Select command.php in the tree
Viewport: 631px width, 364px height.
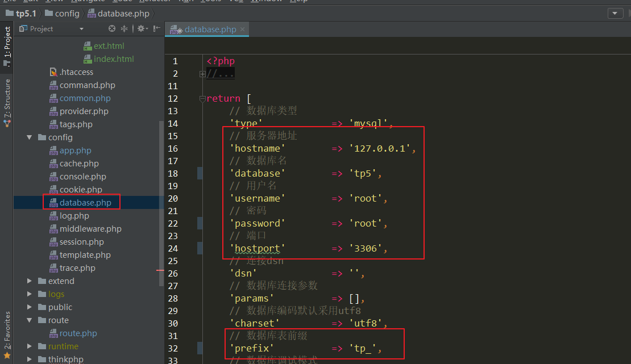tap(82, 85)
